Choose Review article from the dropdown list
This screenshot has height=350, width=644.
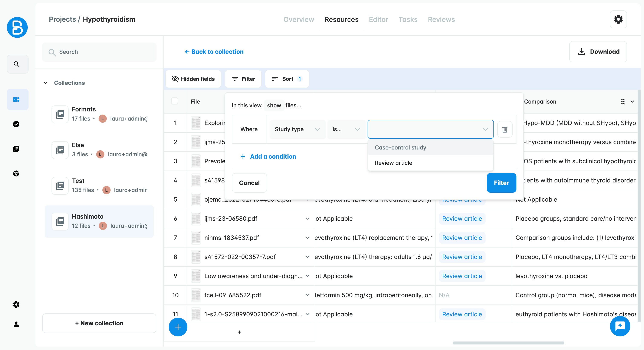pos(393,163)
